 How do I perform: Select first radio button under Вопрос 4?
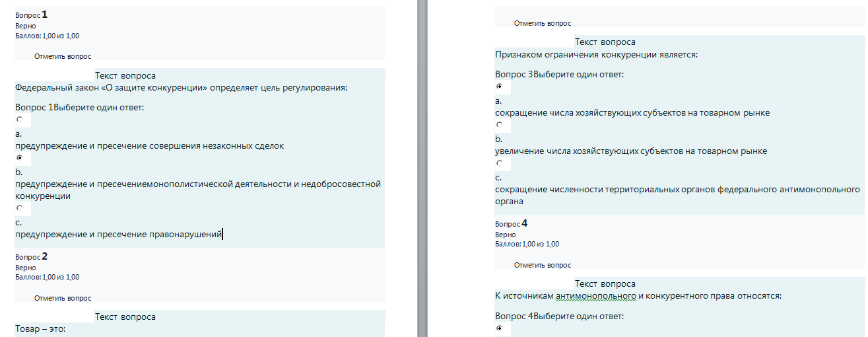[500, 328]
